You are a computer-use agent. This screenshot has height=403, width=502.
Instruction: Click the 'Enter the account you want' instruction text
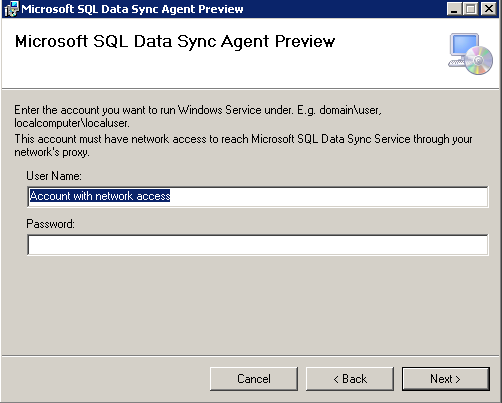pos(198,116)
